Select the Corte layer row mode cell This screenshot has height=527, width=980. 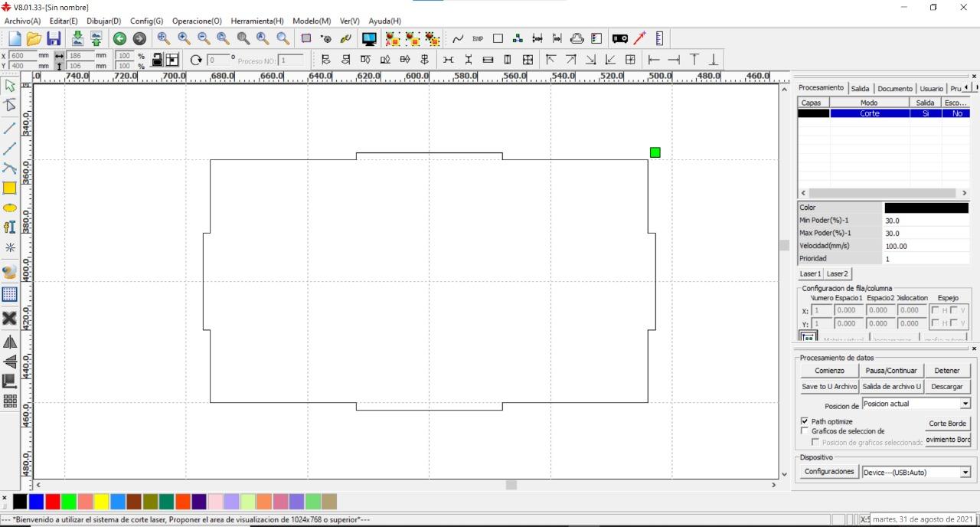tap(870, 113)
